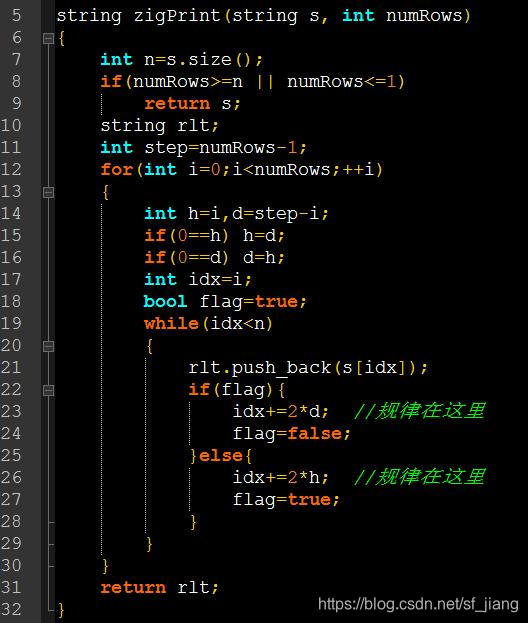Click the 'else' keyword on line 25

click(x=220, y=456)
